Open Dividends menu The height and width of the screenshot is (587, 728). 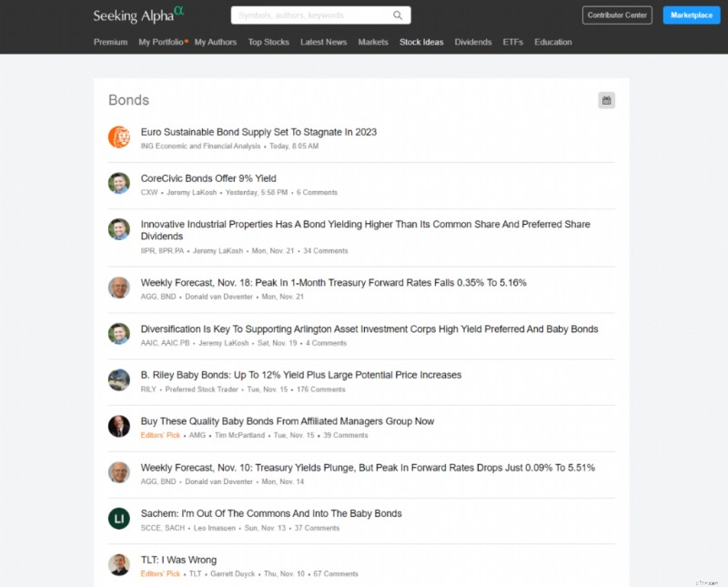click(x=473, y=42)
